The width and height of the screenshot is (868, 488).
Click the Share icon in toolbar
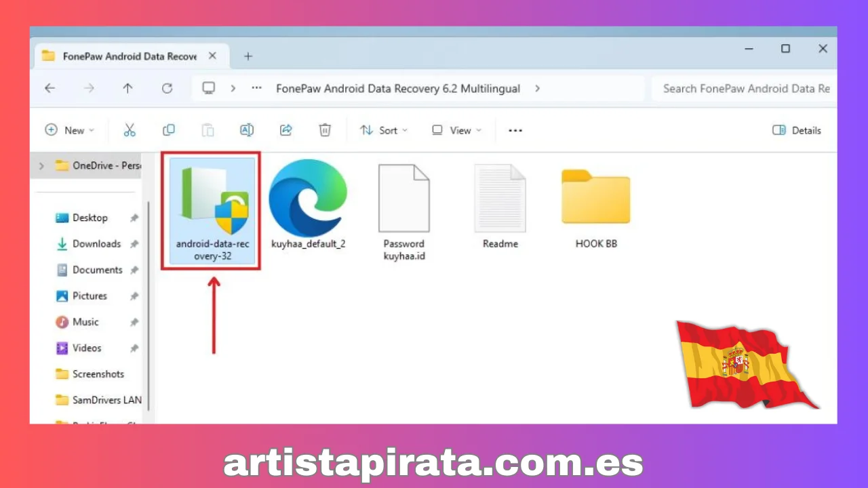(x=286, y=130)
